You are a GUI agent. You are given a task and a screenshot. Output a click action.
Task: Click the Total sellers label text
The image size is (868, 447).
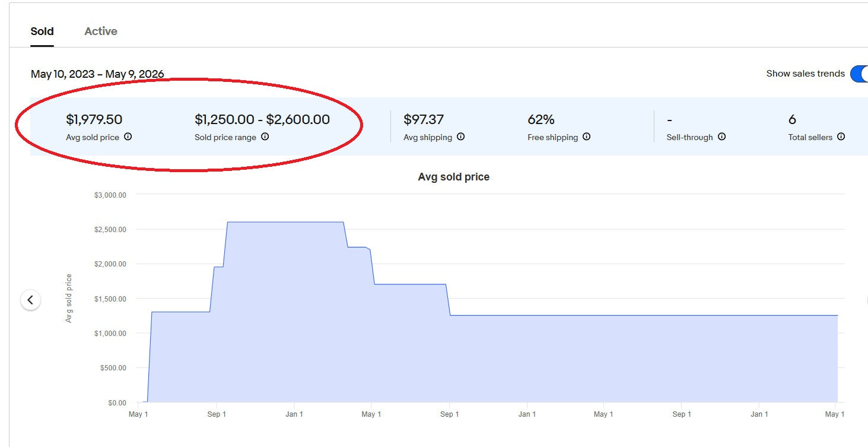tap(810, 137)
